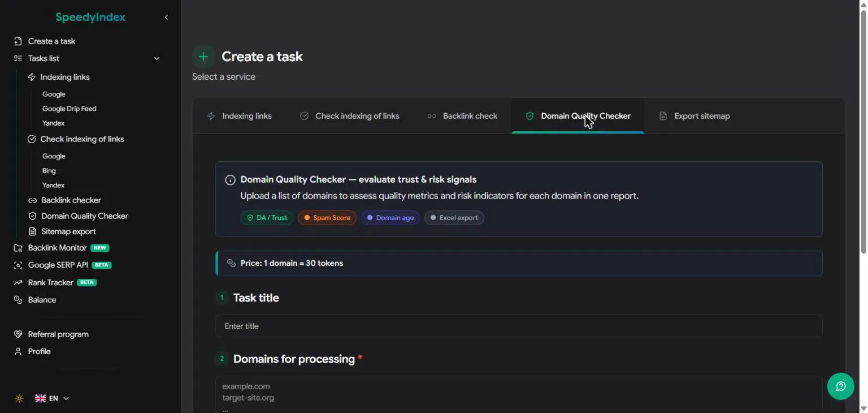Click the Create a task sidebar icon
This screenshot has height=413, width=868.
click(18, 41)
